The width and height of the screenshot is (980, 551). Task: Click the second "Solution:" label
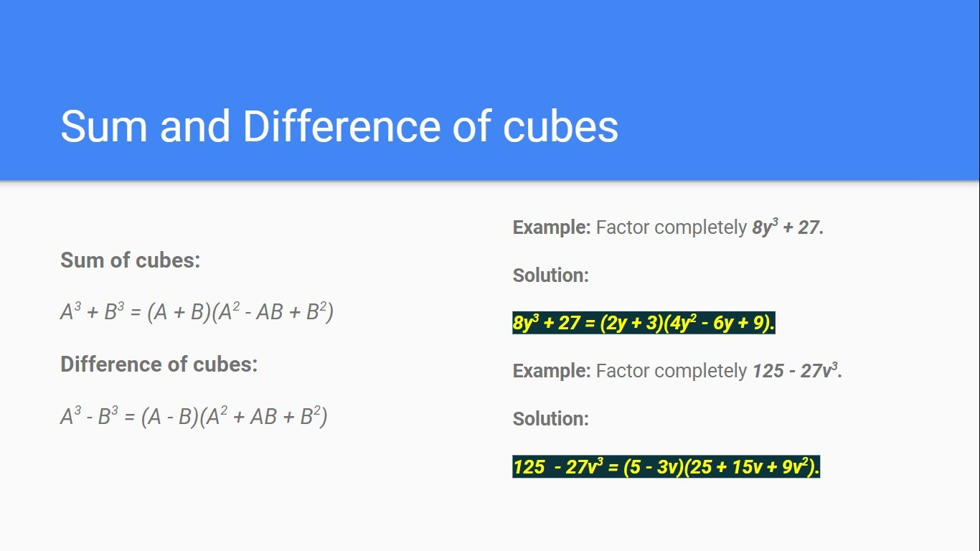(550, 418)
